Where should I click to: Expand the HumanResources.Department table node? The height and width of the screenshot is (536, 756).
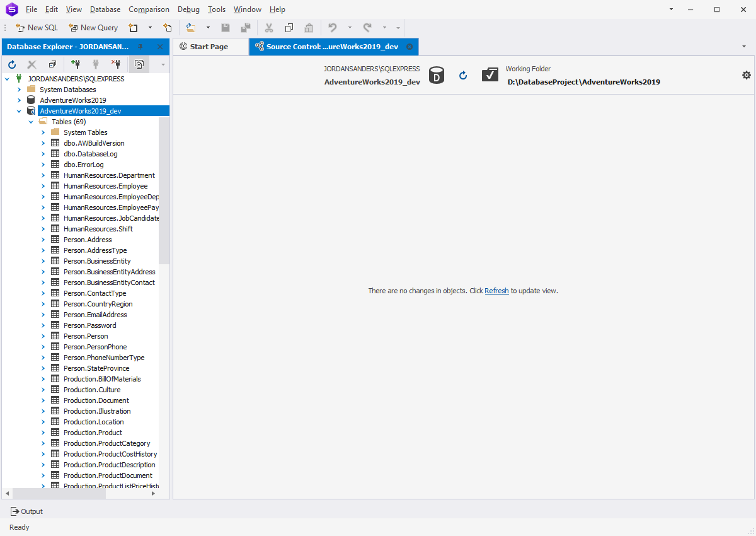[43, 175]
